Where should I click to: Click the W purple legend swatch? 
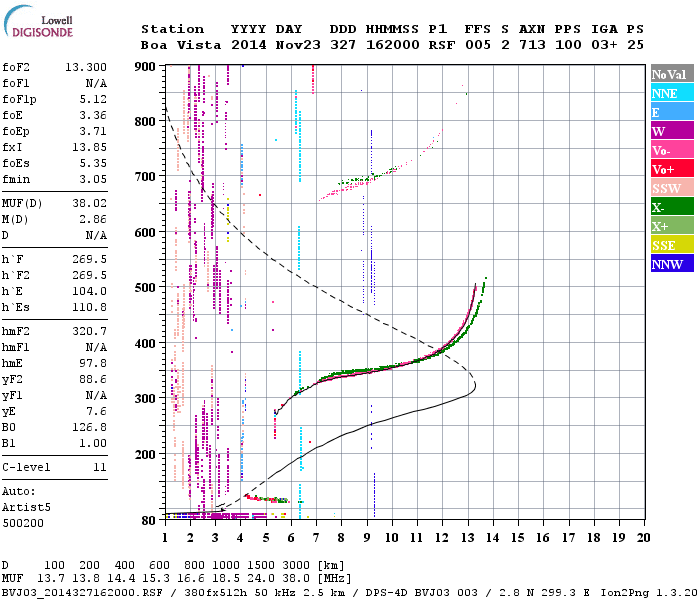click(672, 131)
